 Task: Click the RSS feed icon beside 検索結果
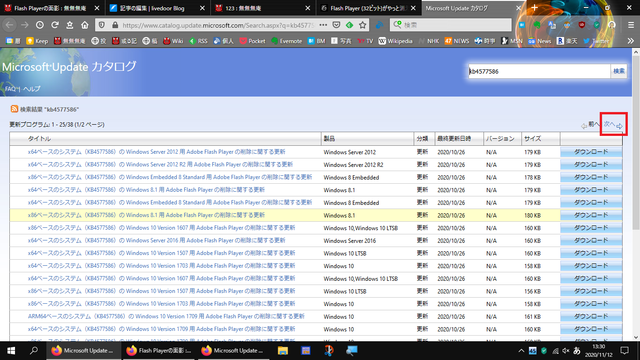point(14,109)
